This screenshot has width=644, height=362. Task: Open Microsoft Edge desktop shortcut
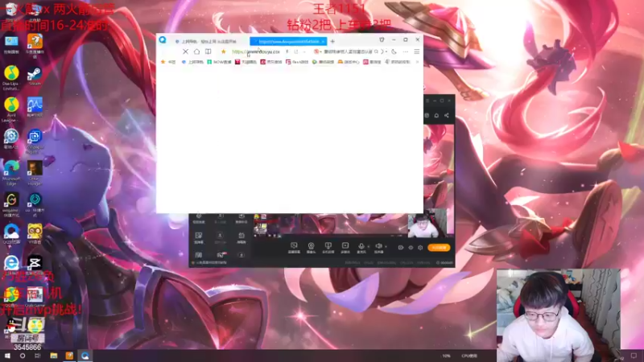(11, 172)
